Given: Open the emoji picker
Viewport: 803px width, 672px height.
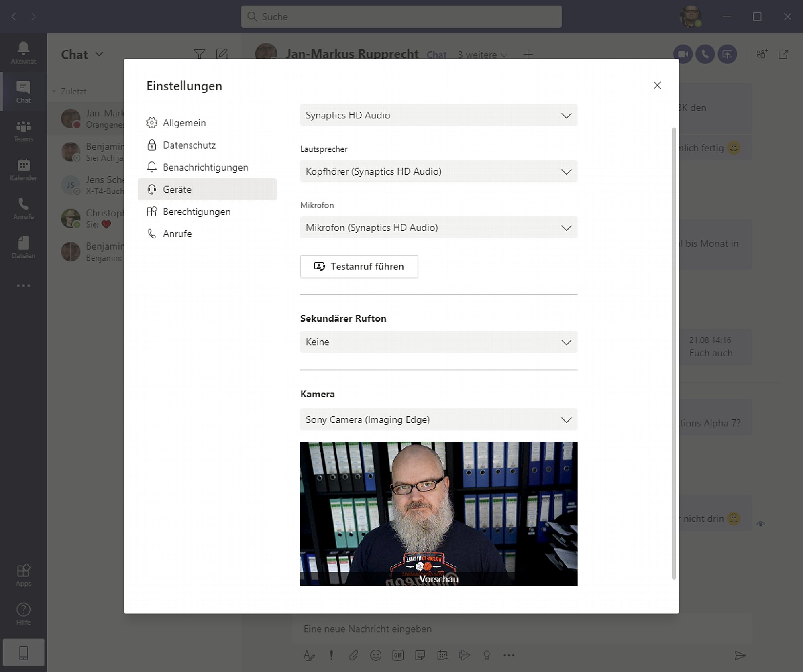Looking at the screenshot, I should coord(376,656).
